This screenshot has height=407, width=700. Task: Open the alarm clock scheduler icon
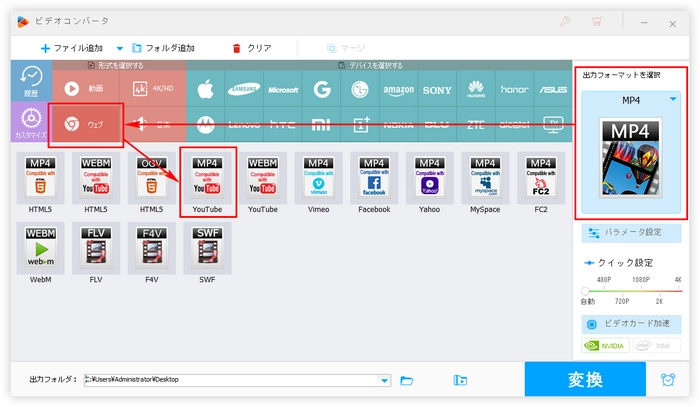pyautogui.click(x=667, y=380)
